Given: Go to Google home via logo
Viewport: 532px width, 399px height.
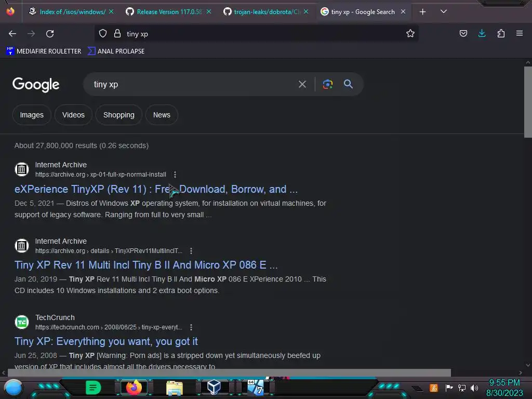Looking at the screenshot, I should 36,85.
